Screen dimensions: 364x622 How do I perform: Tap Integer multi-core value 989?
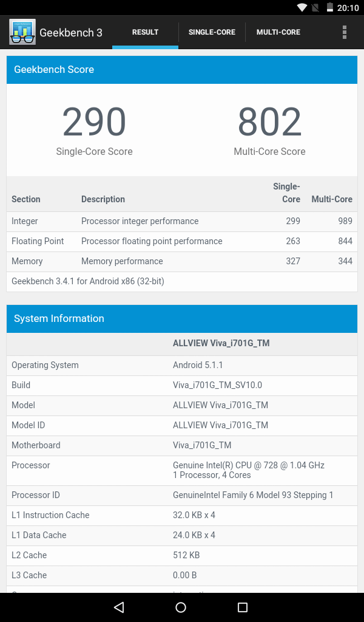pyautogui.click(x=345, y=221)
